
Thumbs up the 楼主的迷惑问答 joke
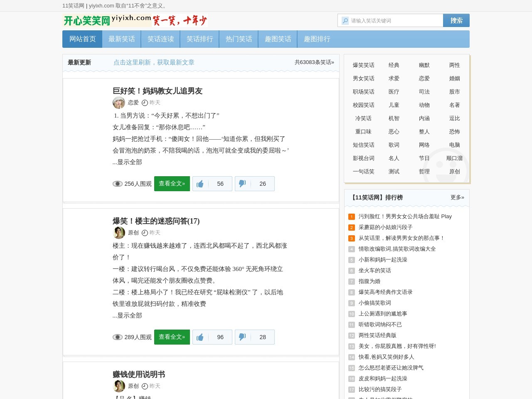200,337
